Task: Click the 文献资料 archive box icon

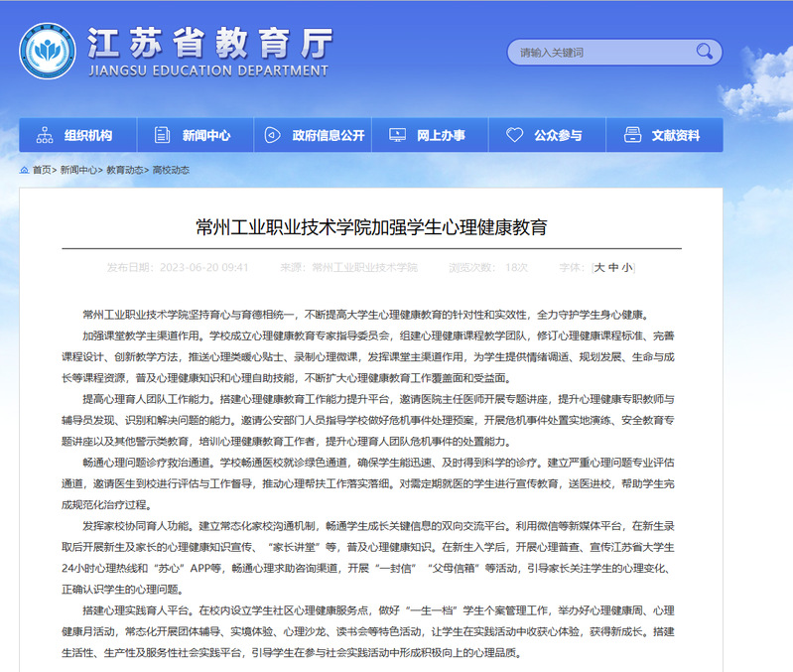Action: 631,135
